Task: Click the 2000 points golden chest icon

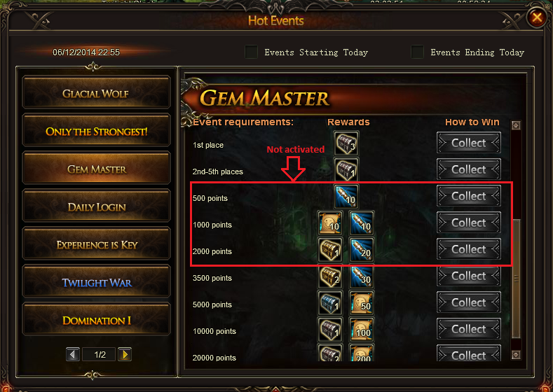Action: 329,250
